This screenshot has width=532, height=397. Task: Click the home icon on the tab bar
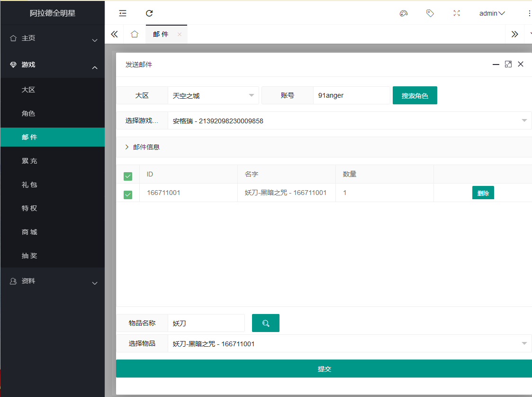(x=135, y=34)
